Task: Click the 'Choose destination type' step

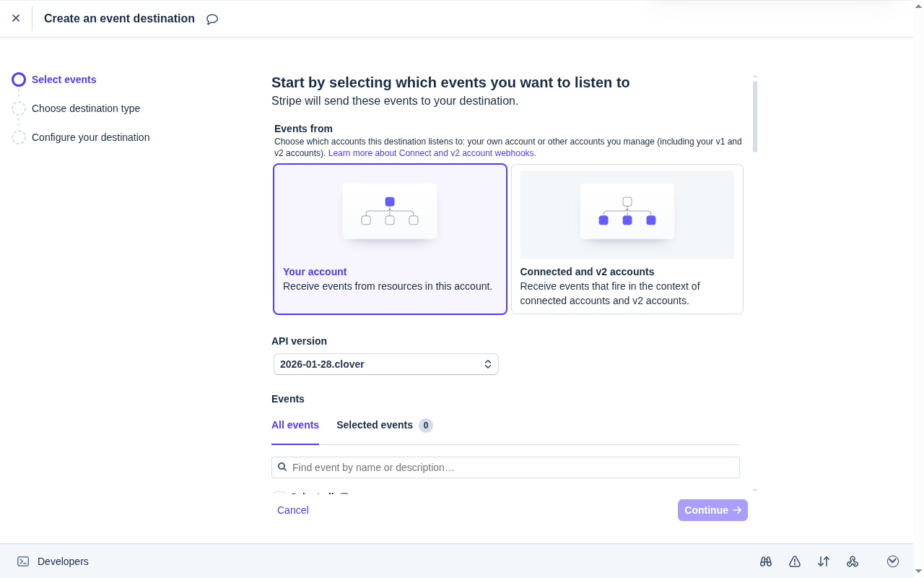Action: pos(85,108)
